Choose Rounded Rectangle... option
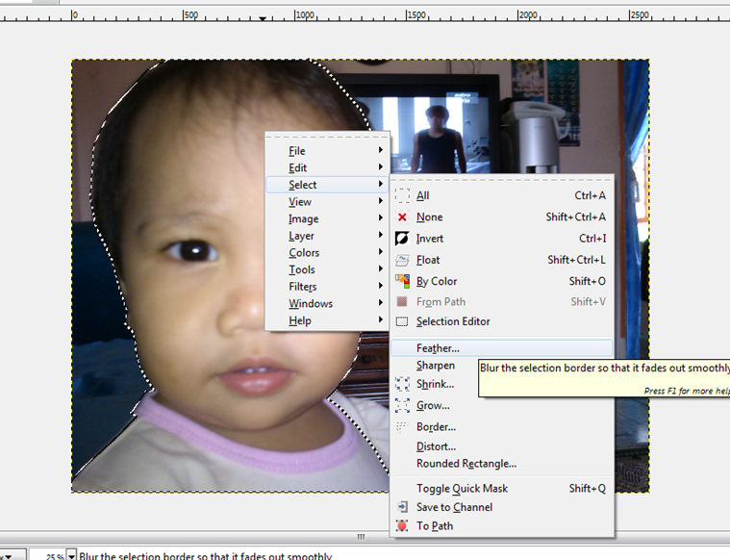This screenshot has height=560, width=730. point(502,464)
